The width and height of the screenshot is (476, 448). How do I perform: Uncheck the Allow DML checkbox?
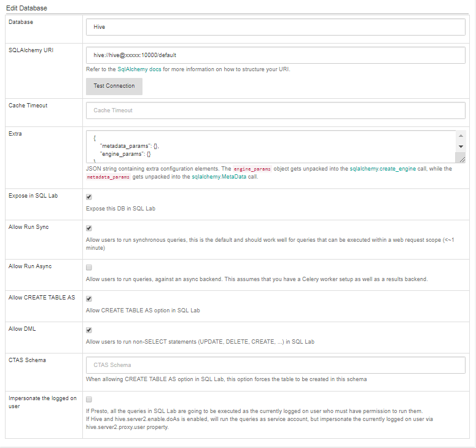pos(89,330)
